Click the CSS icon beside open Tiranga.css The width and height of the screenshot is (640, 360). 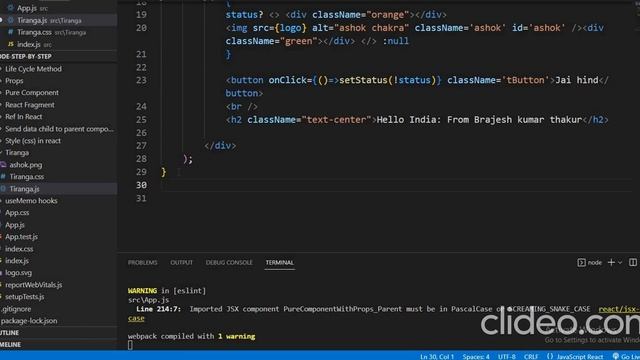[11, 32]
